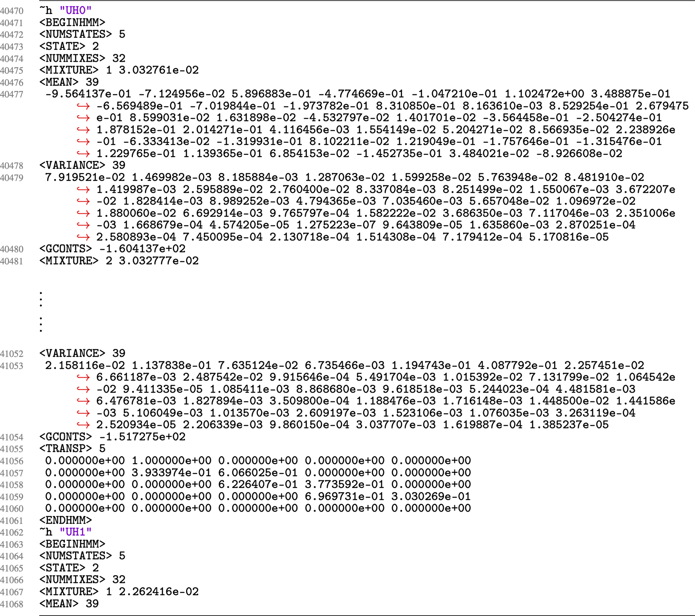Click the wrap arrow before 1.878152e-01

tap(83, 130)
